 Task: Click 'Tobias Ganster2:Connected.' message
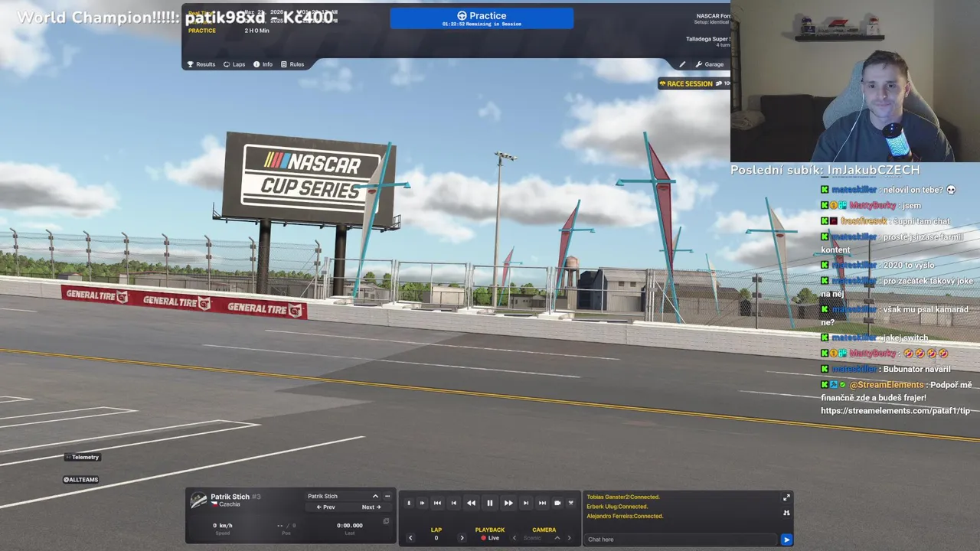[x=623, y=497]
